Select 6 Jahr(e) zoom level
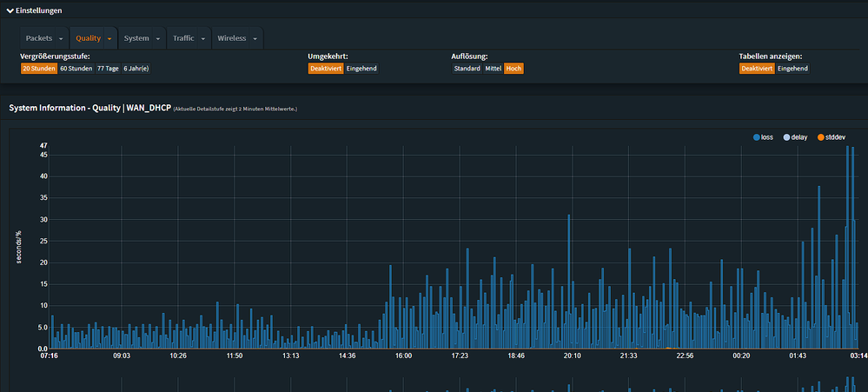868x392 pixels. [x=136, y=68]
